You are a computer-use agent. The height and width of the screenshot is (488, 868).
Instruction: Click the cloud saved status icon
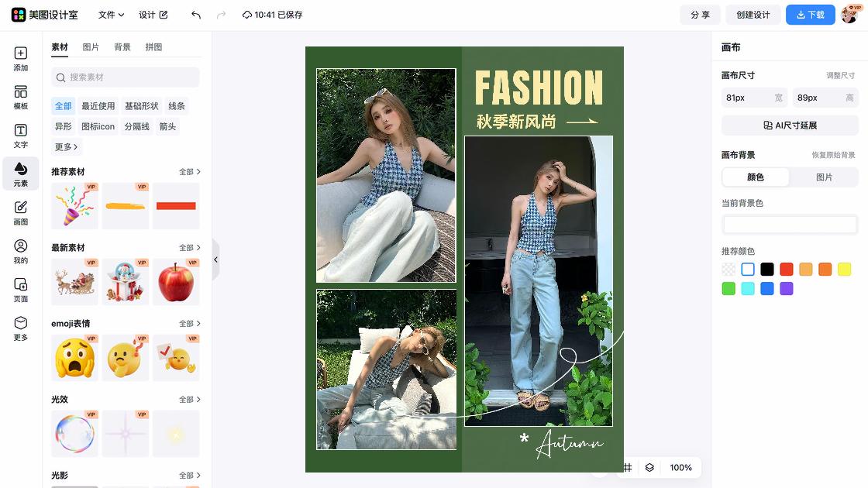pos(247,15)
